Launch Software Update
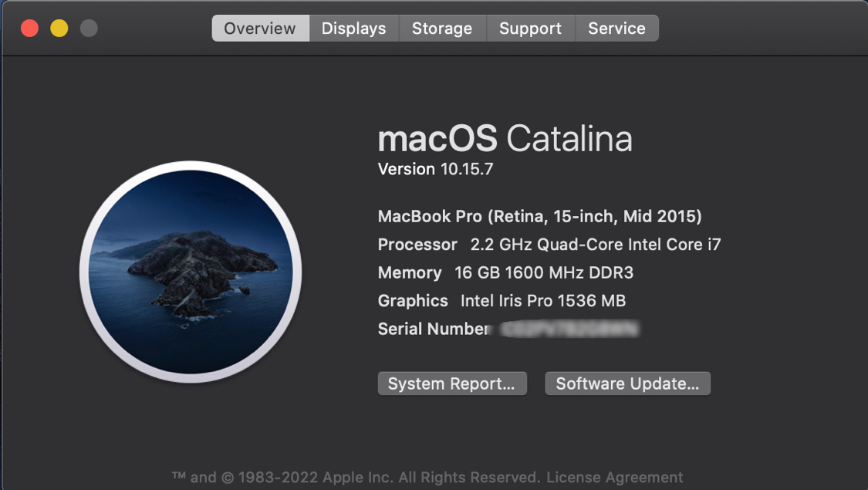Screen dimensions: 868x490 pos(627,384)
